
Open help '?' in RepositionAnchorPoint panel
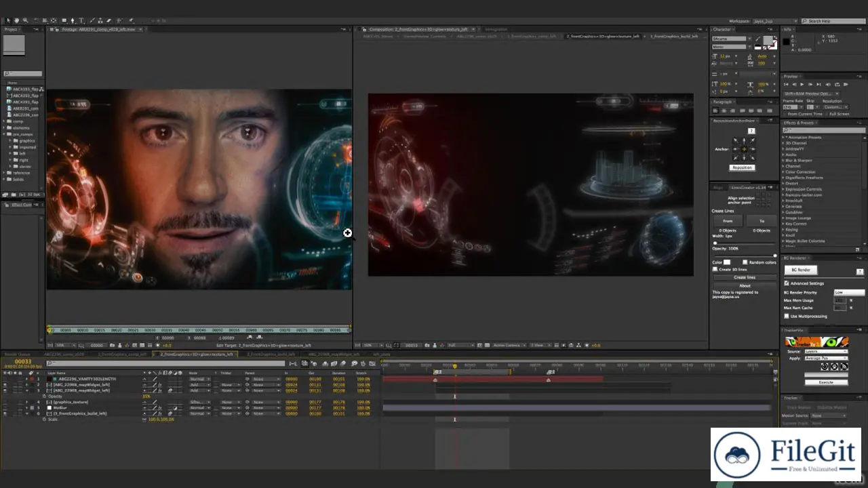pyautogui.click(x=751, y=131)
